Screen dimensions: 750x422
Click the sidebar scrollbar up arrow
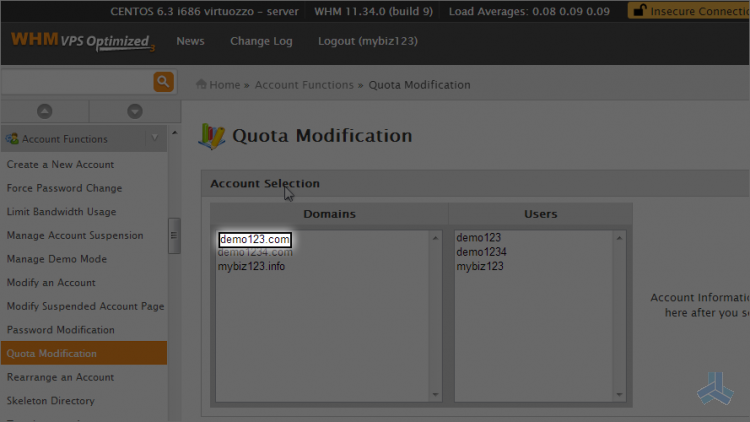pyautogui.click(x=175, y=133)
